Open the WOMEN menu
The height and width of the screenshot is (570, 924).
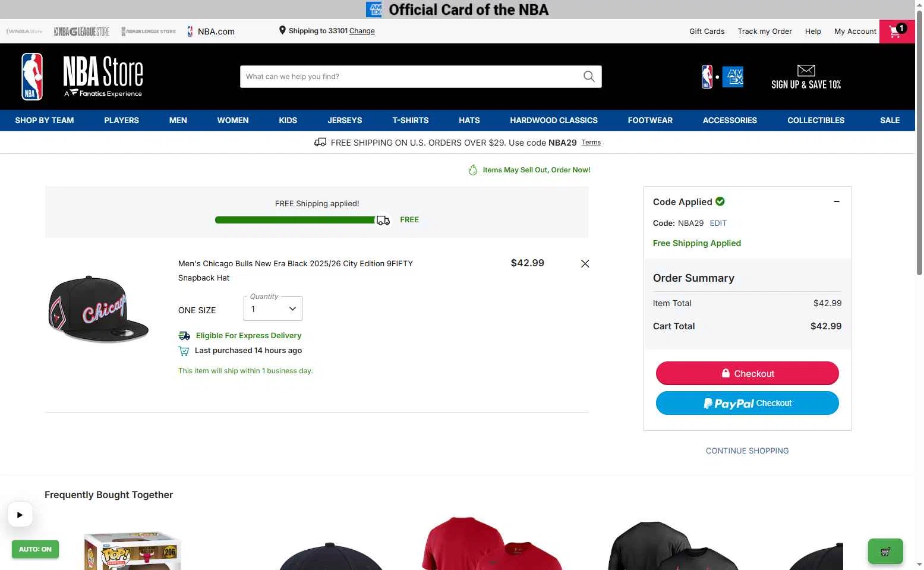pyautogui.click(x=233, y=120)
